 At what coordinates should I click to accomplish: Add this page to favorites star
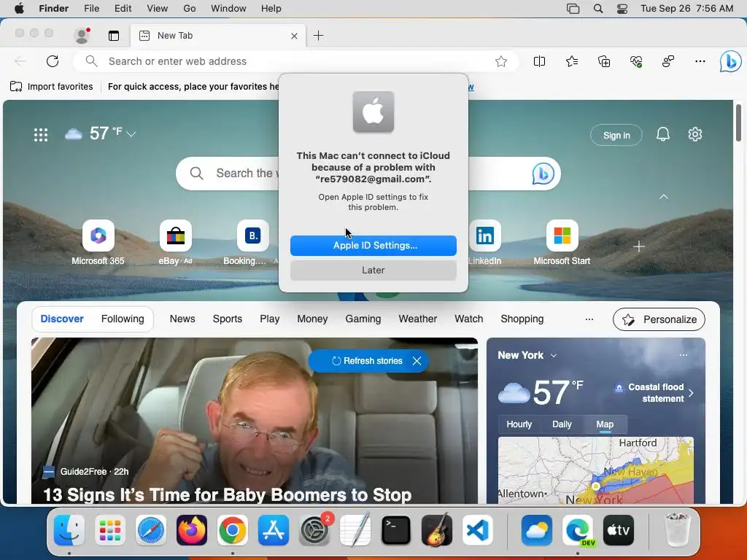500,61
